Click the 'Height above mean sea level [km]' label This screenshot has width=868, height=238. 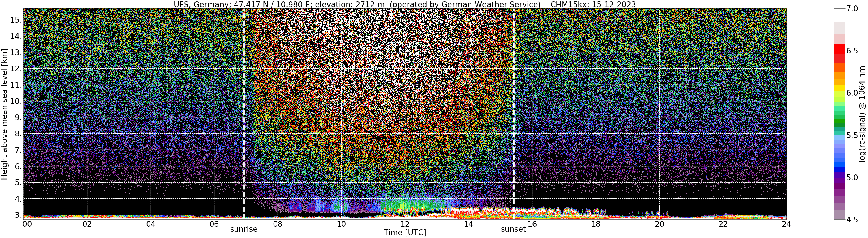pyautogui.click(x=4, y=114)
